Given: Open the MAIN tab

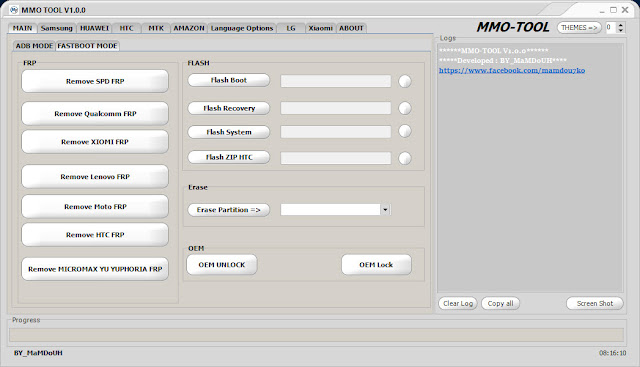Looking at the screenshot, I should 22,28.
